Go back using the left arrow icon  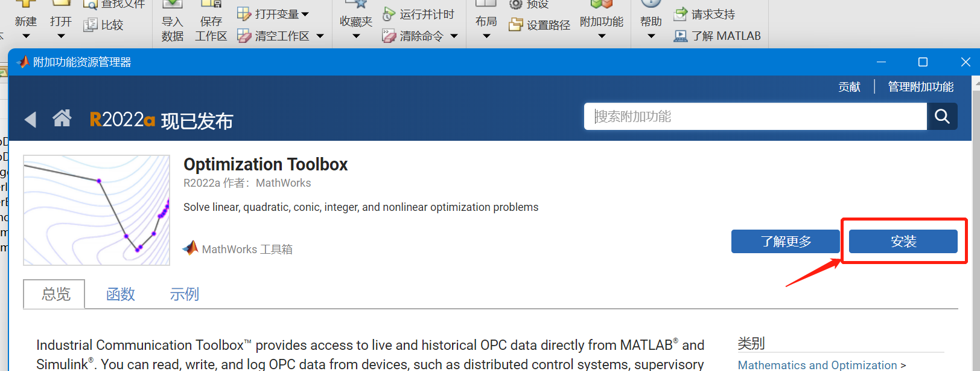pyautogui.click(x=30, y=120)
